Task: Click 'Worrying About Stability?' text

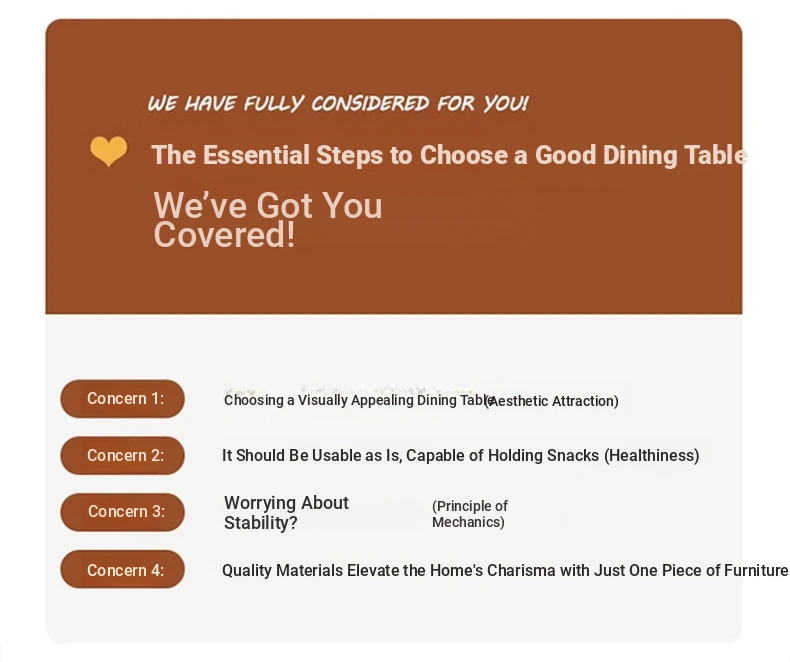Action: [x=286, y=512]
